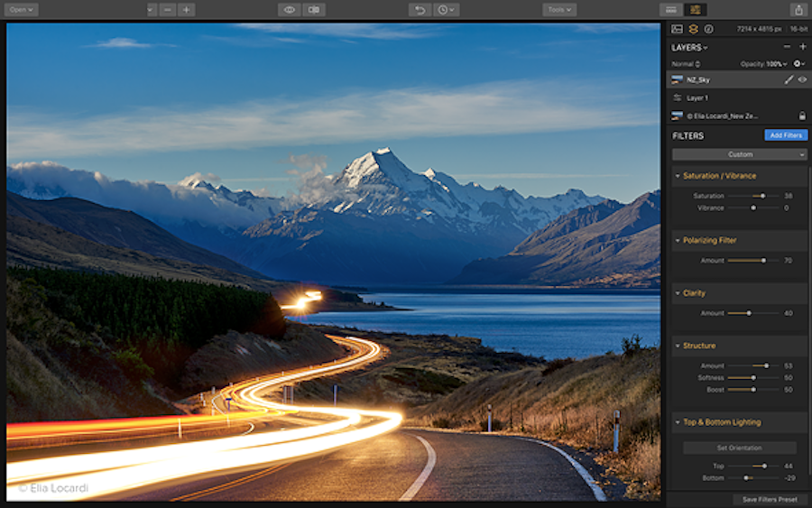Click the lock icon on the base layer
The image size is (812, 508).
pos(802,115)
